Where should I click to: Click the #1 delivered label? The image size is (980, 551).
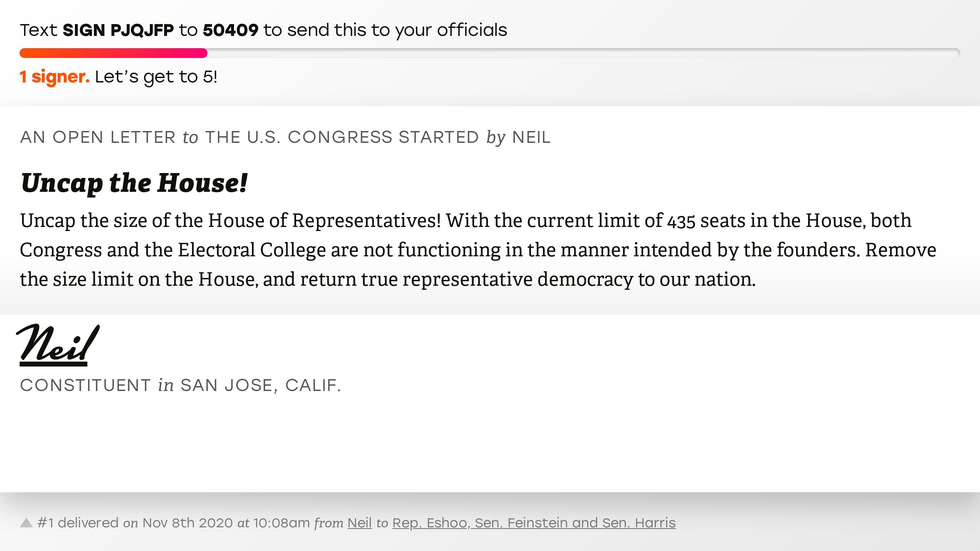[x=78, y=523]
